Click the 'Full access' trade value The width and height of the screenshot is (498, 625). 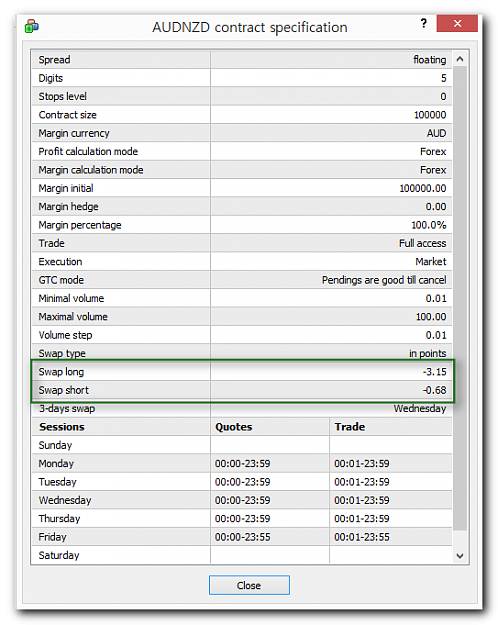(x=423, y=243)
